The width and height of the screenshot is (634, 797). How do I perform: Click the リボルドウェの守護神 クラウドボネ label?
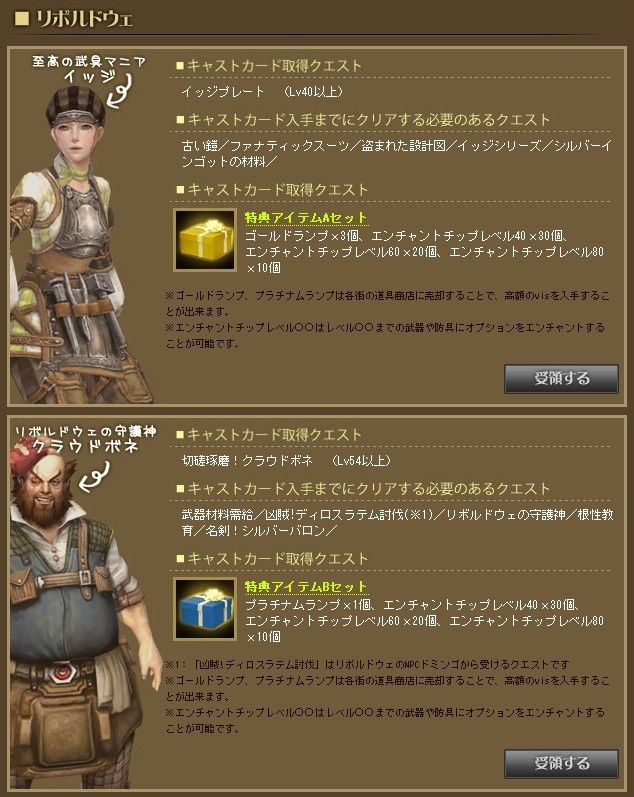coord(85,439)
